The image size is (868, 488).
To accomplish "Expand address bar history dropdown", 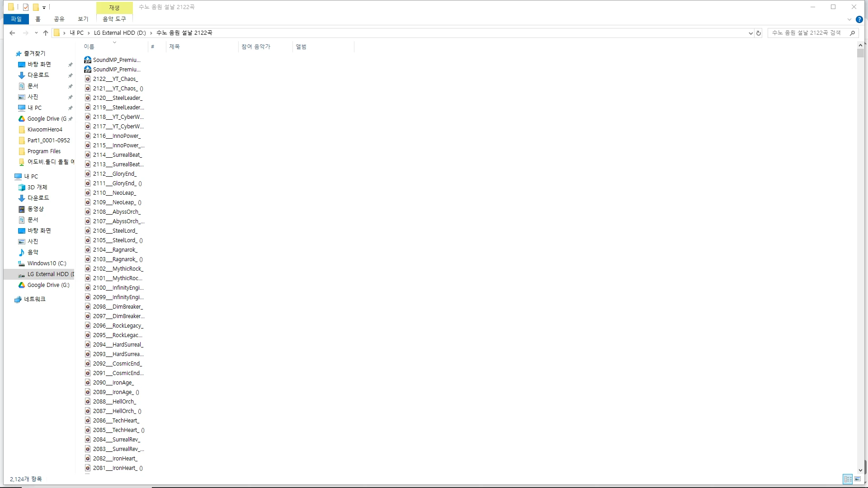I will tap(750, 33).
